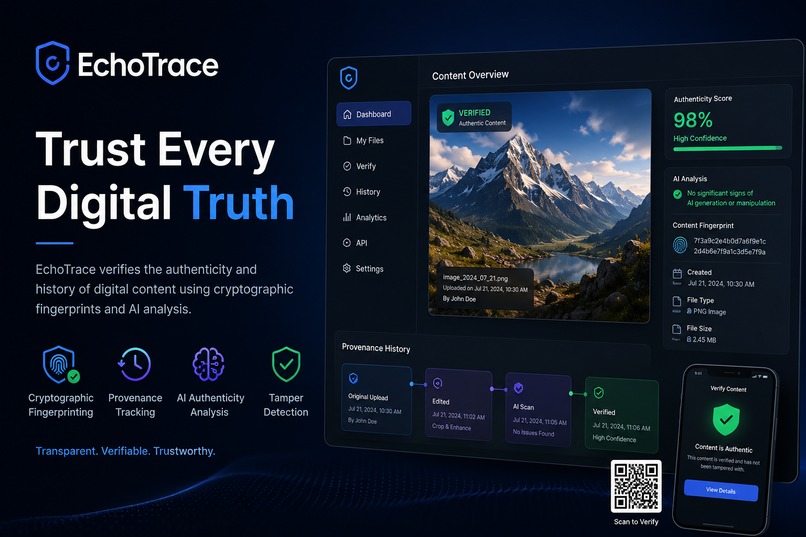Click the File Type document icon

click(677, 302)
